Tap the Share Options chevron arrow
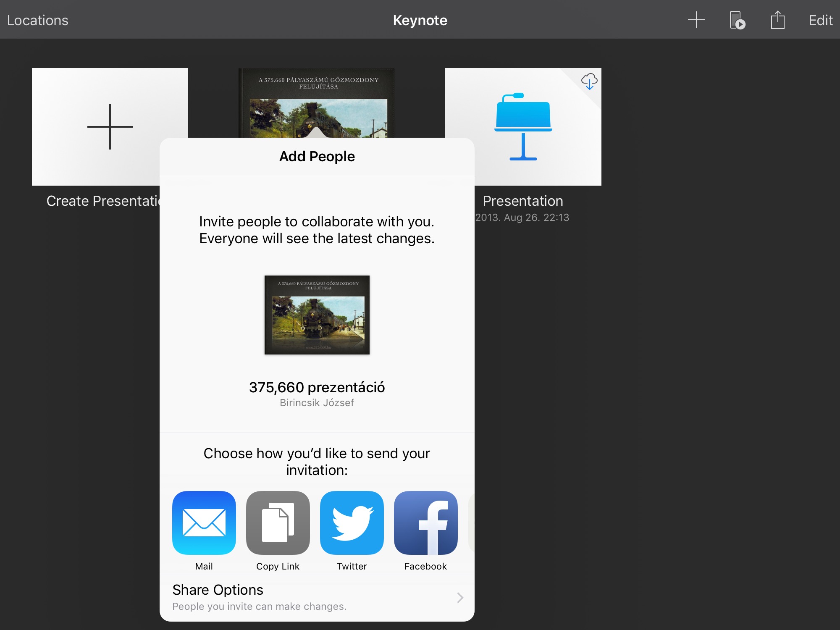840x630 pixels. (460, 597)
